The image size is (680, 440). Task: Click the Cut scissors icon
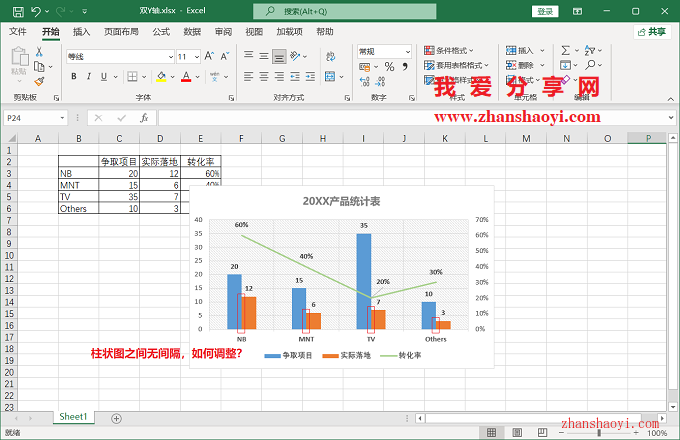39,52
